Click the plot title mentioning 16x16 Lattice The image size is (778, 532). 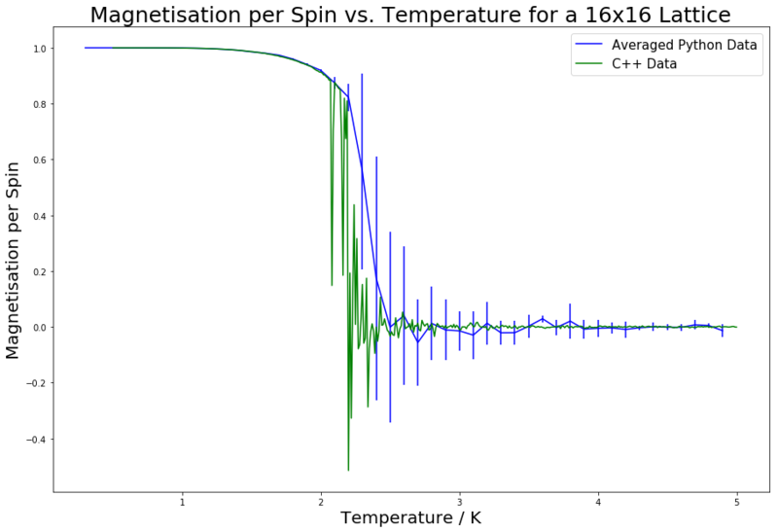click(409, 15)
